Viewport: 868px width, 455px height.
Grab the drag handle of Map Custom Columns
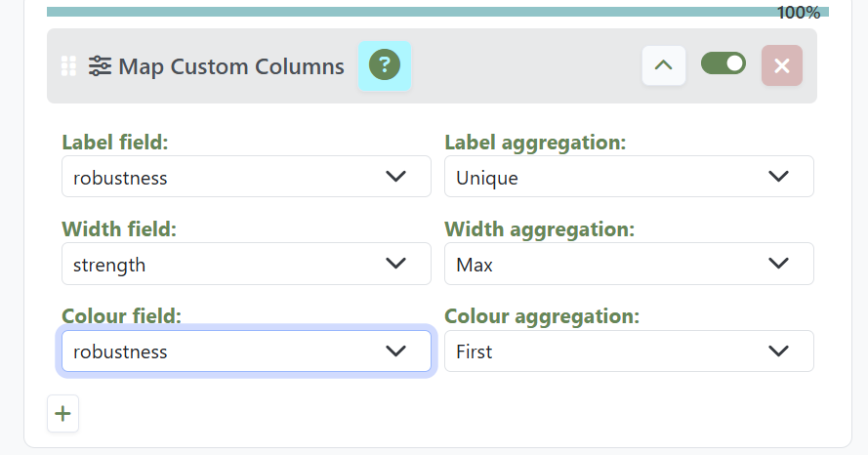click(68, 66)
